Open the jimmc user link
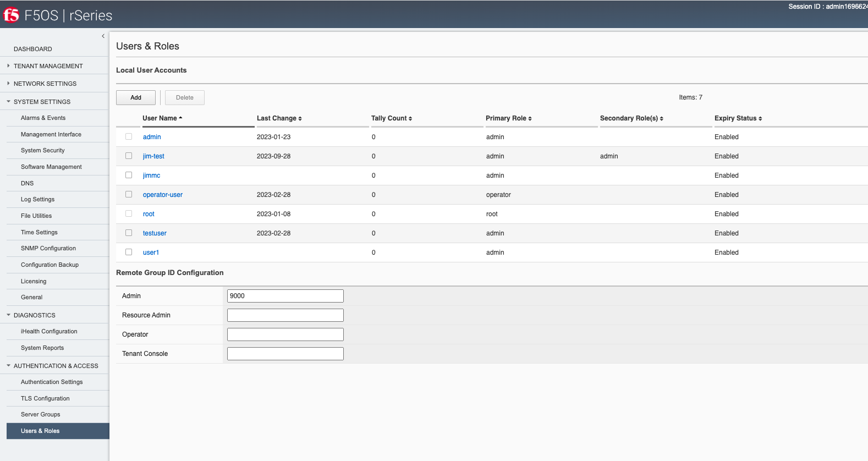This screenshot has height=461, width=868. (151, 175)
